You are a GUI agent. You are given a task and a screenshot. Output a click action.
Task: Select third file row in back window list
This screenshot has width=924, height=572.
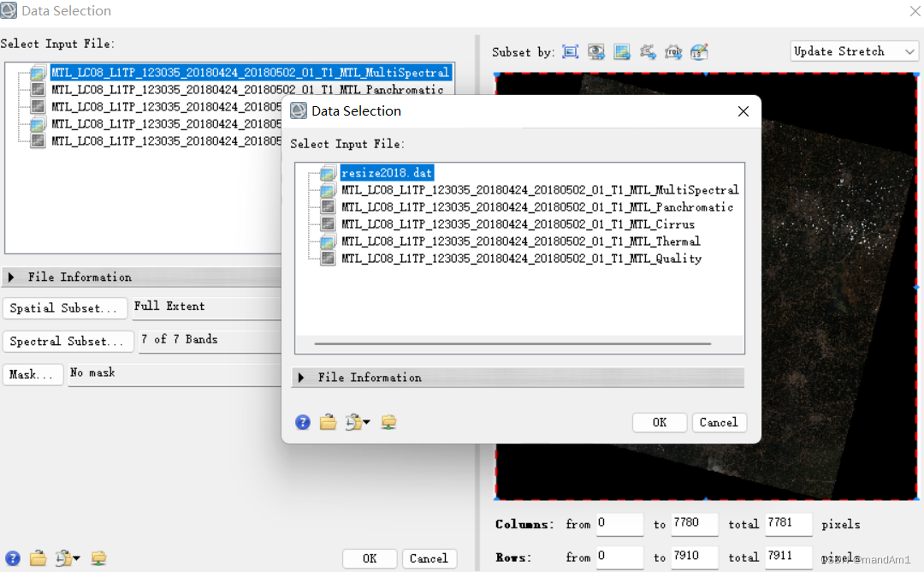166,107
